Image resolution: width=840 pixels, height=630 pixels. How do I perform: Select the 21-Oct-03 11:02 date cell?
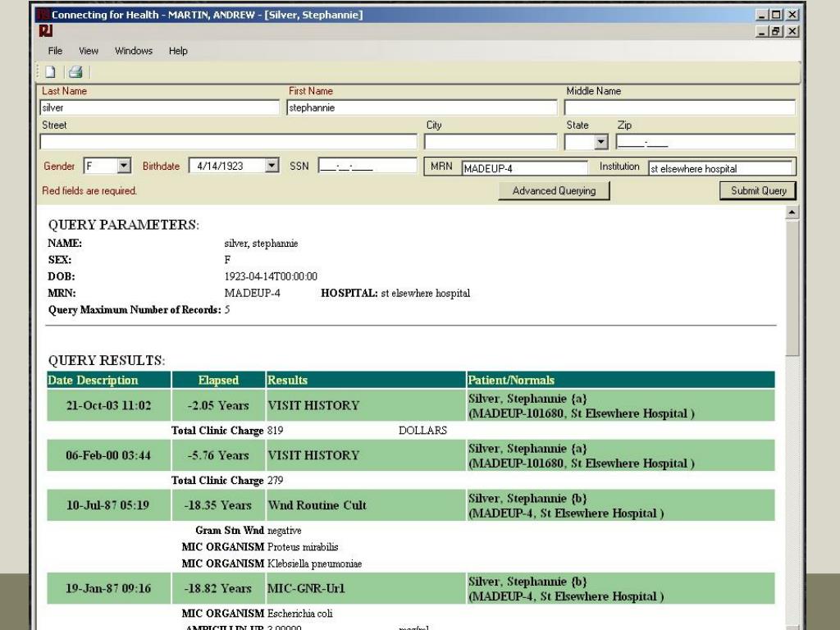(109, 405)
